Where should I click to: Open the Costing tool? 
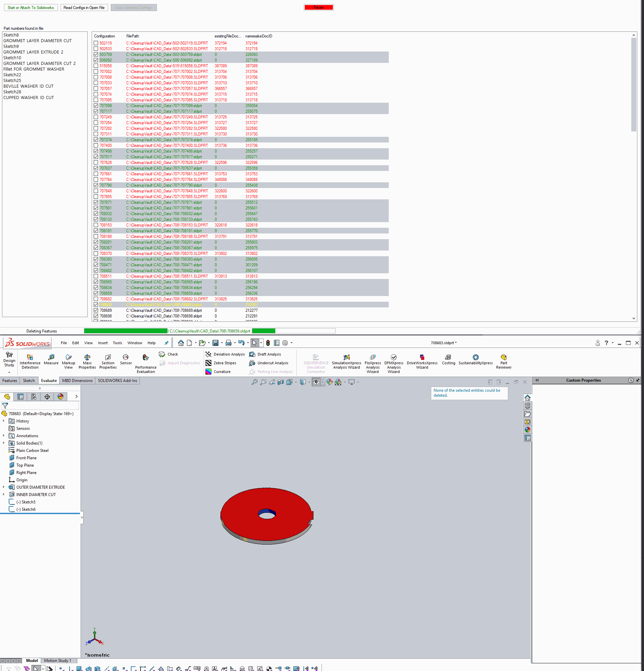(x=448, y=358)
